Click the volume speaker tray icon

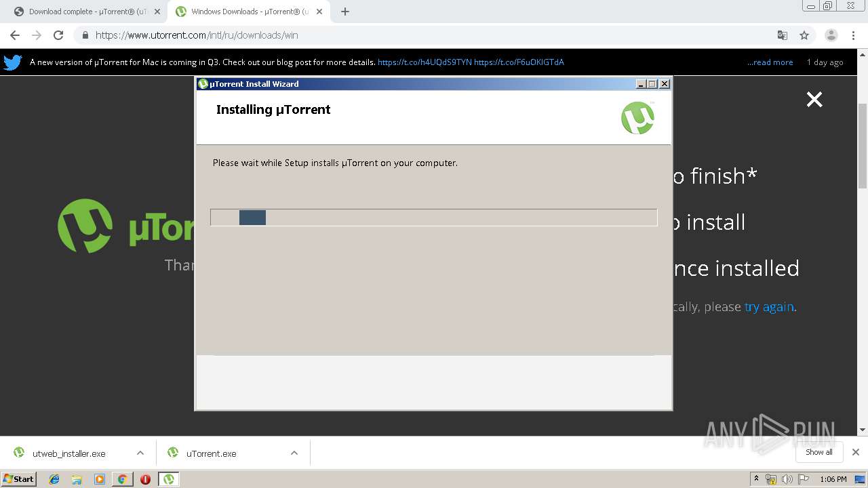point(787,479)
